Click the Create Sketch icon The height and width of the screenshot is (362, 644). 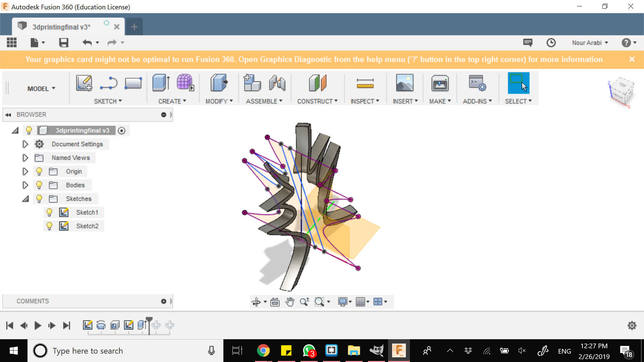point(84,83)
